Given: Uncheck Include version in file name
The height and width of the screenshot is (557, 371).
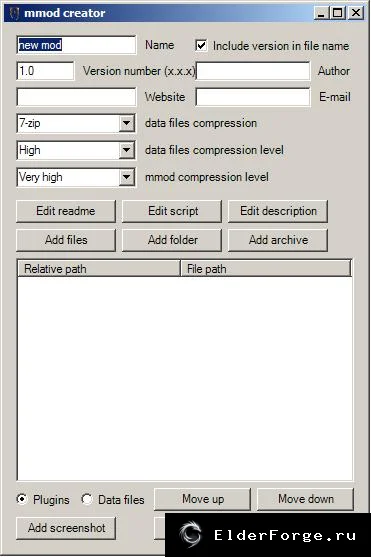Looking at the screenshot, I should coord(201,45).
